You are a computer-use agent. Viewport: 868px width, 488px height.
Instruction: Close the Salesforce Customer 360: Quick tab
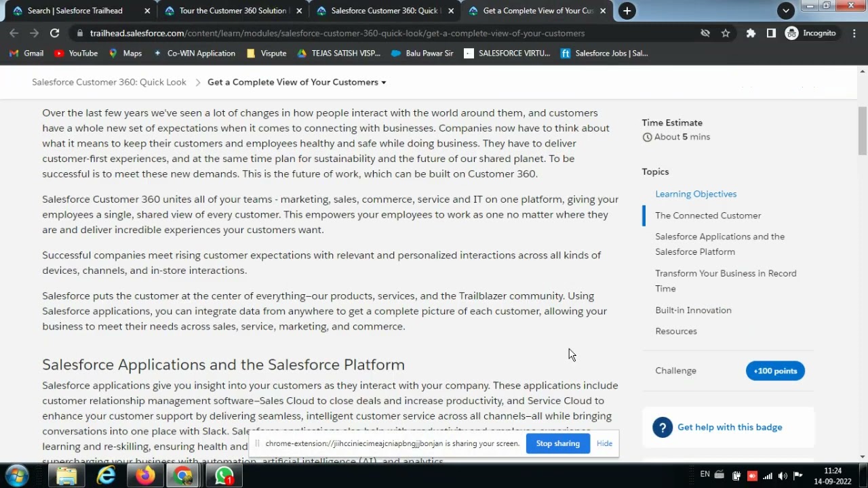(x=451, y=11)
